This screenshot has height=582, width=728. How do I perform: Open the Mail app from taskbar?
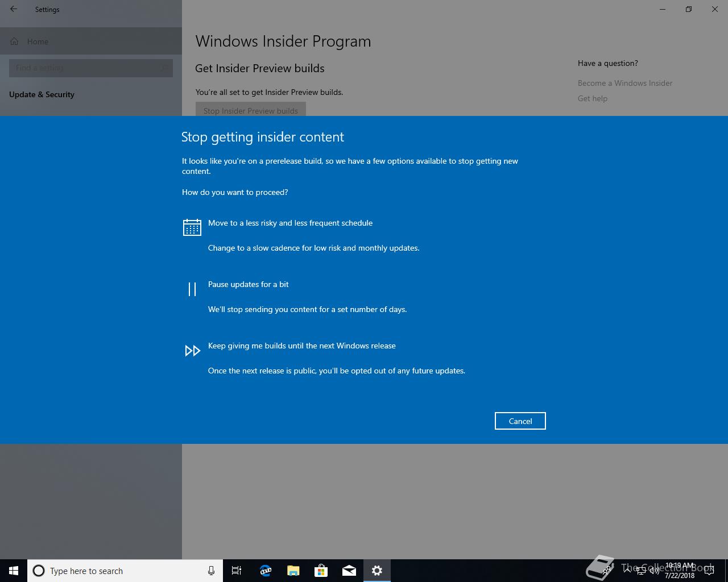point(349,571)
